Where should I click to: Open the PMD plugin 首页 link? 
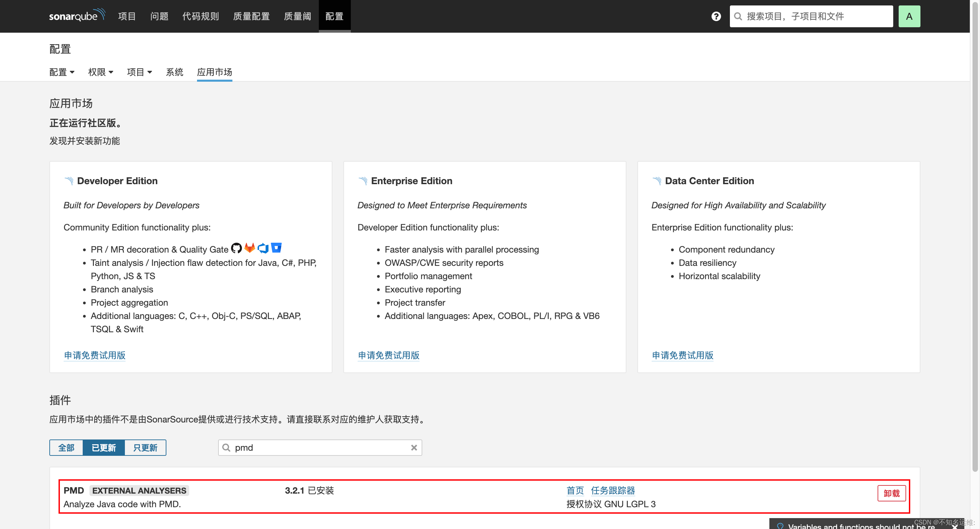click(575, 491)
